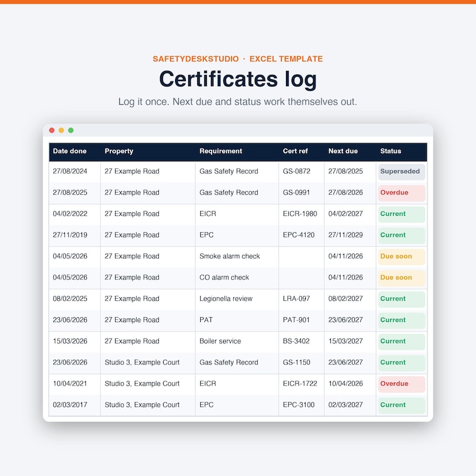Click the Certificates log heading
Screen dimensions: 476x476
click(238, 80)
